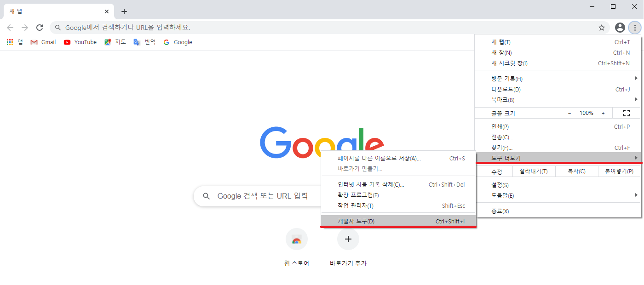Bookmark this page with star icon
Viewport: 644px width, 285px height.
(x=602, y=28)
